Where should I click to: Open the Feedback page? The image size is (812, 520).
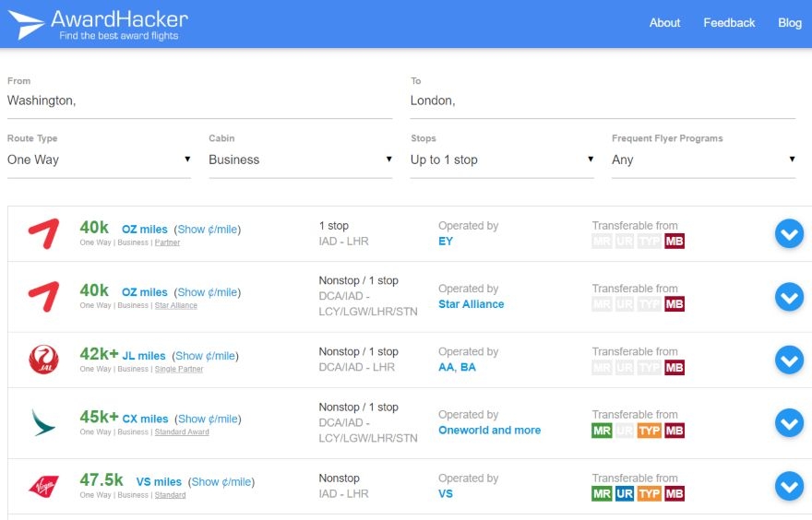click(x=729, y=23)
